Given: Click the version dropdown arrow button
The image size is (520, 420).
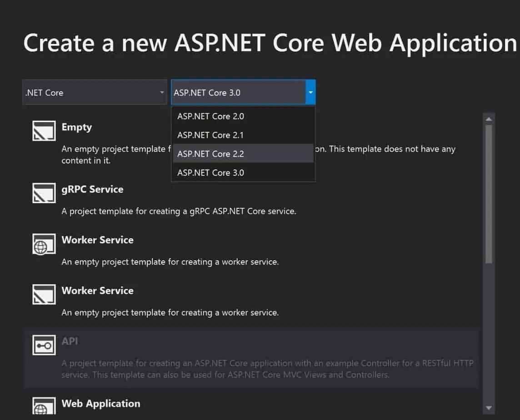Looking at the screenshot, I should pos(310,92).
